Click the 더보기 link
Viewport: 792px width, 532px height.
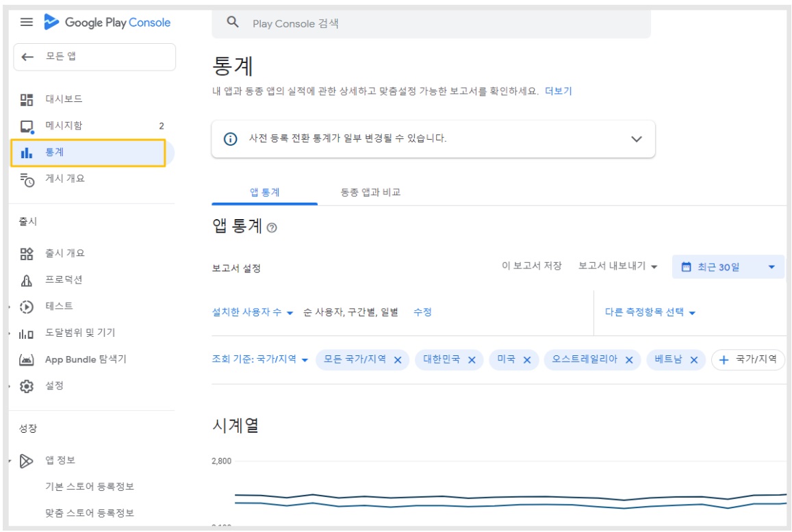[x=558, y=92]
